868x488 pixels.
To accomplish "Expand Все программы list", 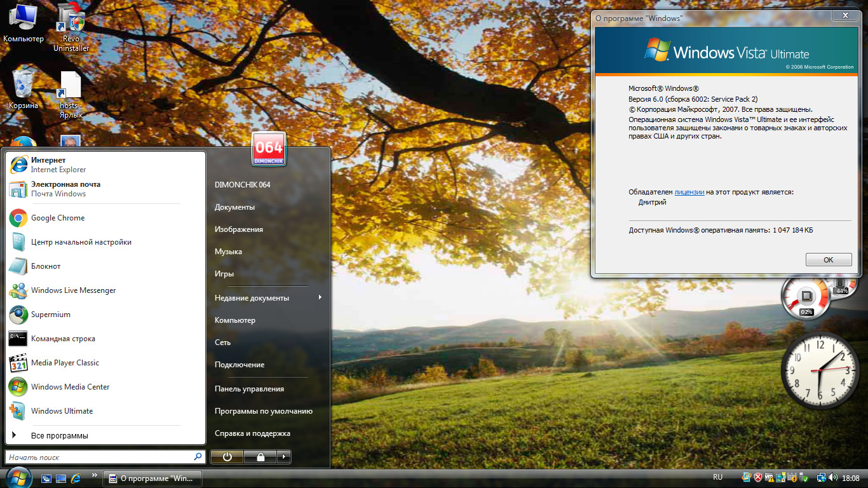I will [x=59, y=436].
